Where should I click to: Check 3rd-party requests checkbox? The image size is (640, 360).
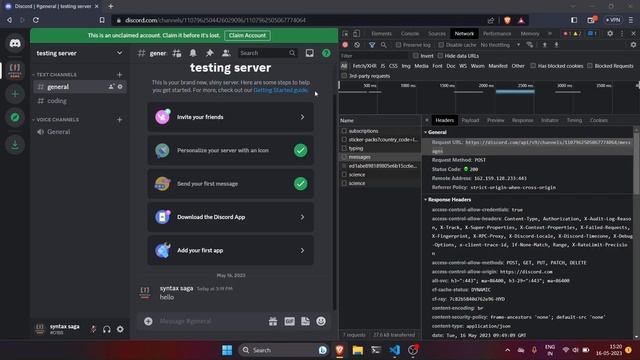[344, 76]
